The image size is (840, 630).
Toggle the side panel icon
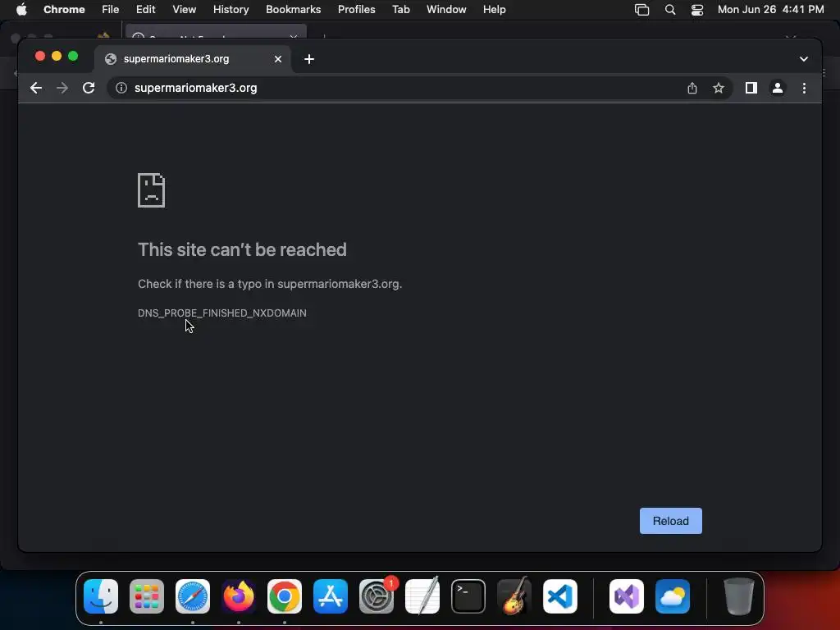pyautogui.click(x=751, y=88)
